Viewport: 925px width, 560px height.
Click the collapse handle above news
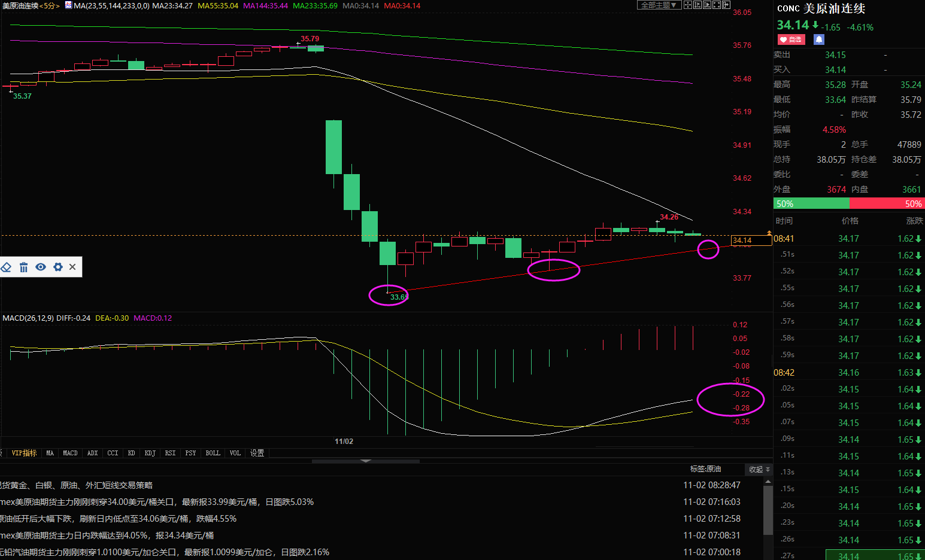coord(366,461)
